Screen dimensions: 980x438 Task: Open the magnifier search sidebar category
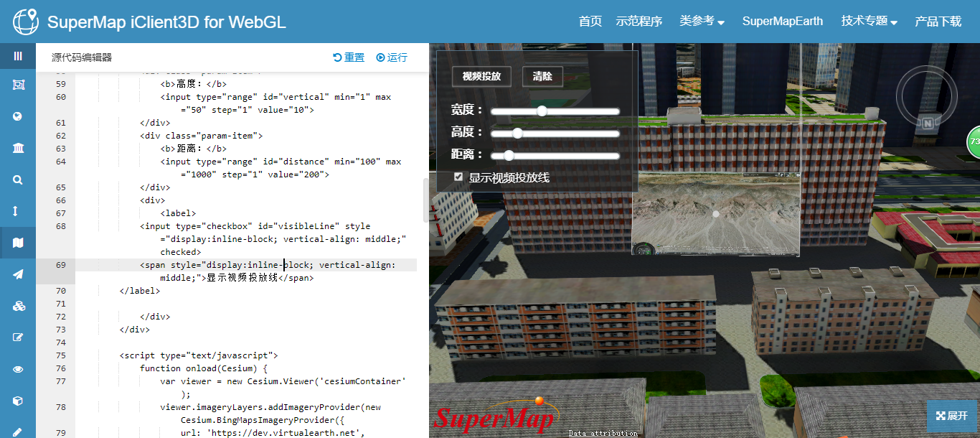click(x=18, y=180)
